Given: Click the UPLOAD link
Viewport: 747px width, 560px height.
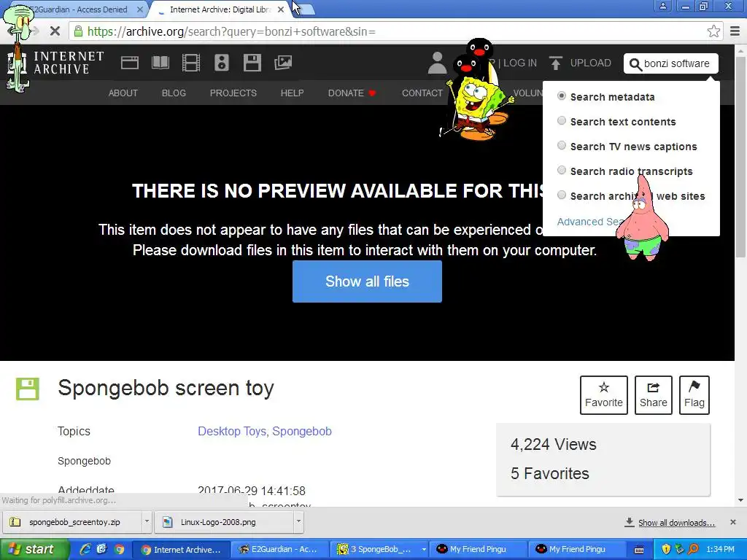Looking at the screenshot, I should click(x=590, y=63).
